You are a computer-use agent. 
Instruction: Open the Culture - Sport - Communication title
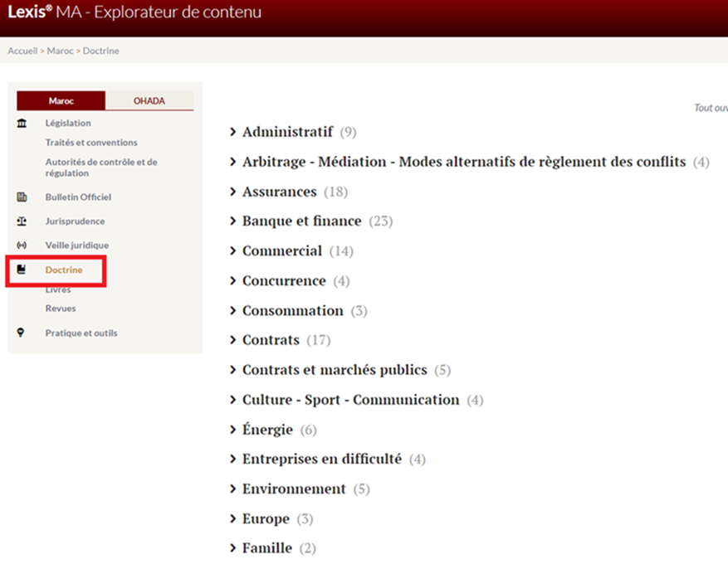351,399
